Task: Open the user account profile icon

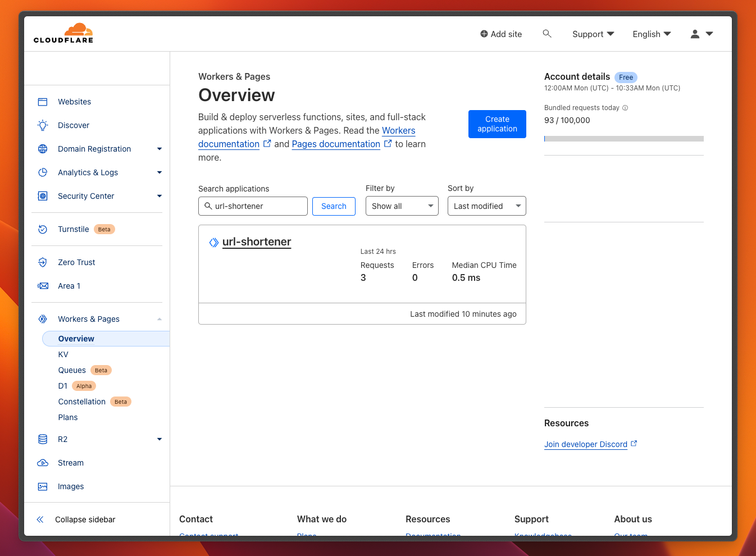Action: pos(695,34)
